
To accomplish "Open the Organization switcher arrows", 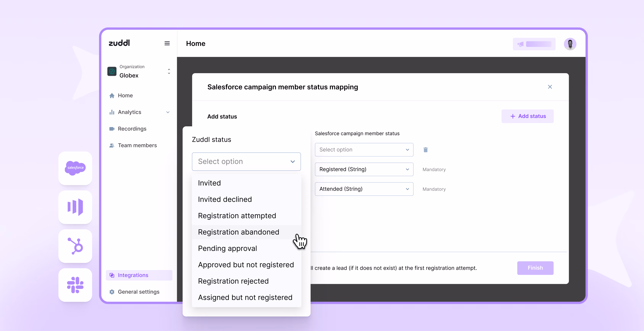I will (x=169, y=71).
